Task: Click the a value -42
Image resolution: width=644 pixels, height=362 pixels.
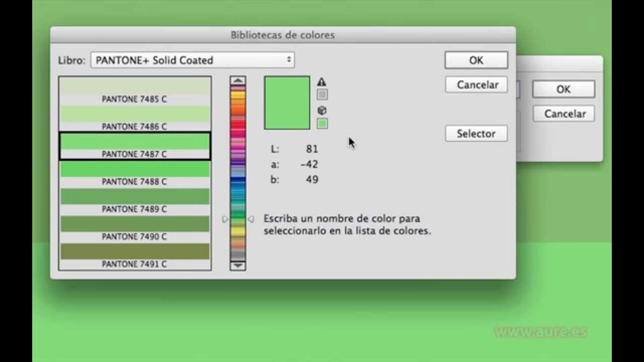Action: coord(309,164)
